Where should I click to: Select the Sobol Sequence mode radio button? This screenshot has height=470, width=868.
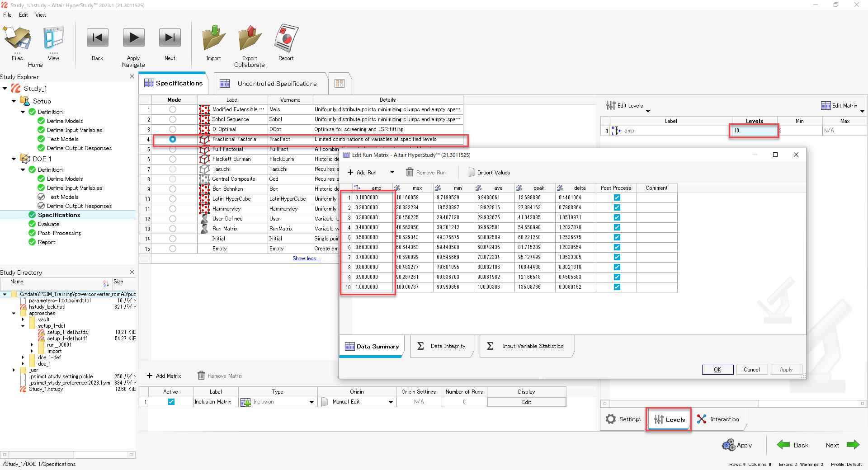(173, 119)
